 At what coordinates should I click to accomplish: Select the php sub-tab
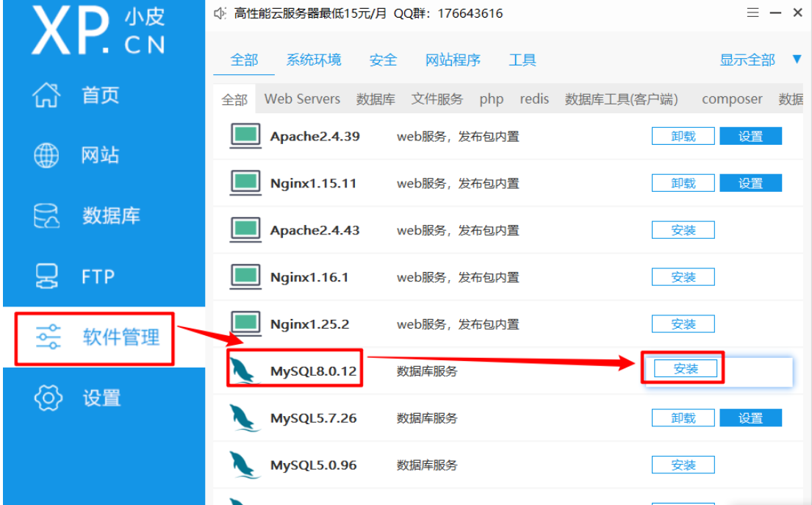click(x=492, y=99)
